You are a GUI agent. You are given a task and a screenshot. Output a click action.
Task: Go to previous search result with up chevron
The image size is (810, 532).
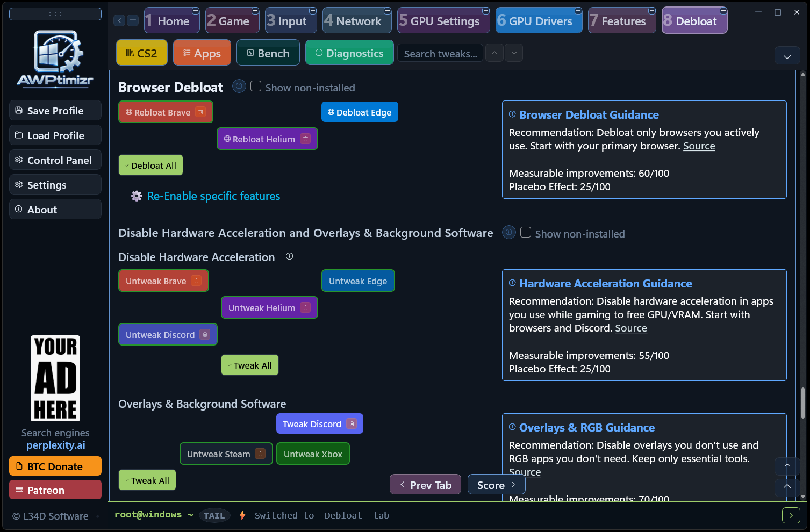point(494,53)
